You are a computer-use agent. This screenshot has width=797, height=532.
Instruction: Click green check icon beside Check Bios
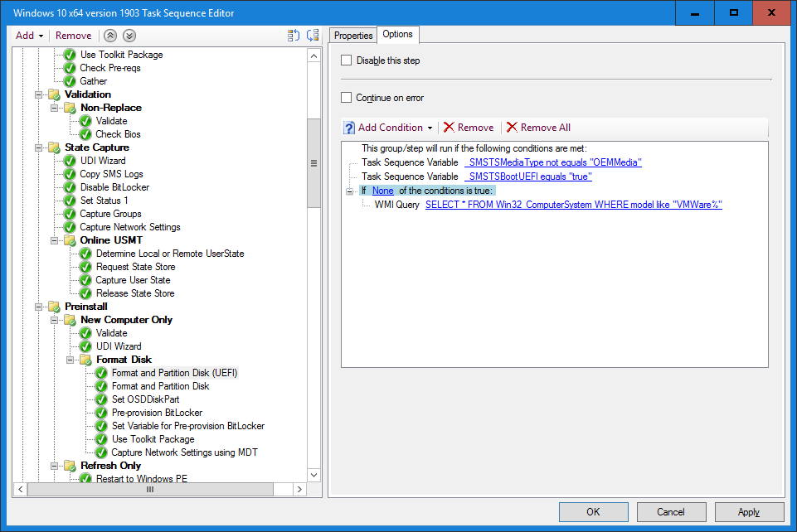pyautogui.click(x=85, y=134)
